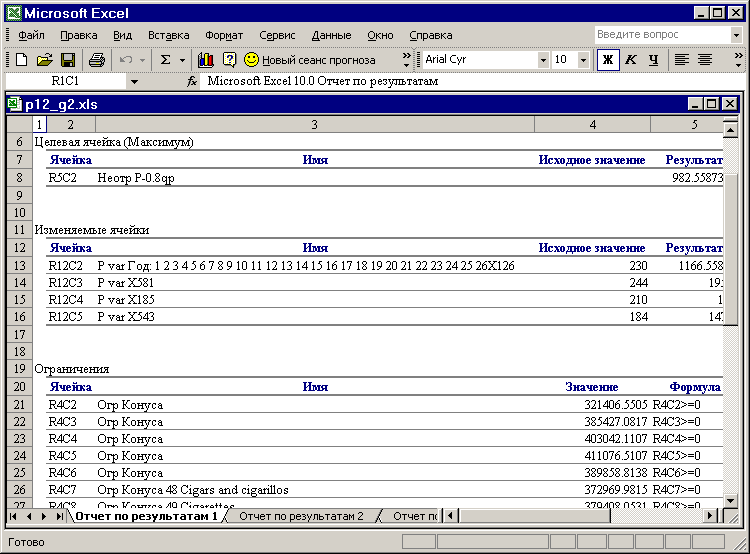750x554 pixels.
Task: Expand the AutoSum functions dropdown arrow
Action: (182, 60)
